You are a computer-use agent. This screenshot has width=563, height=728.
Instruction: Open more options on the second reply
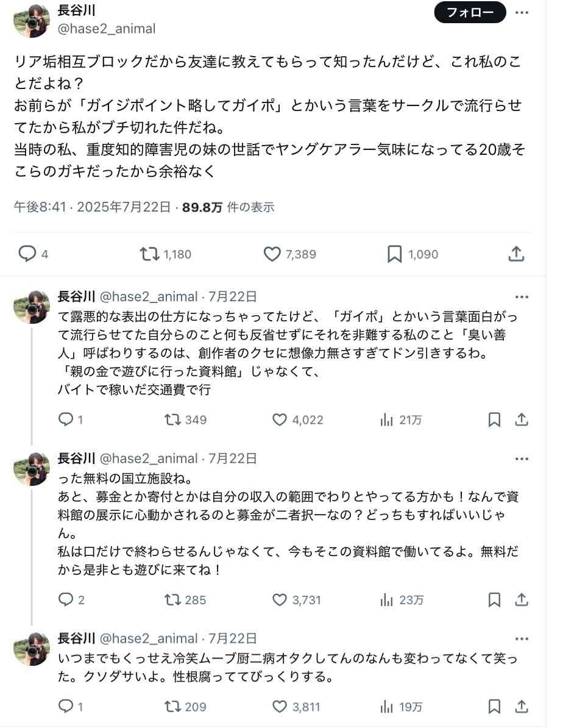click(x=522, y=459)
